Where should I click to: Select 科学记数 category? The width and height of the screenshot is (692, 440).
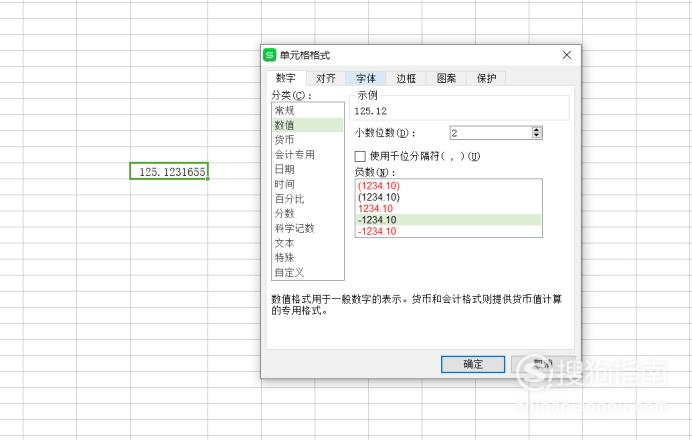(308, 228)
